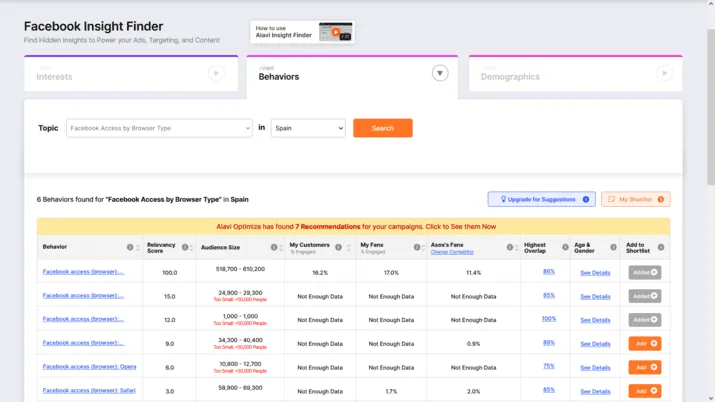Click the 518,700 - 610,200 audience size cell
Viewport: 715px width, 402px height.
240,269
